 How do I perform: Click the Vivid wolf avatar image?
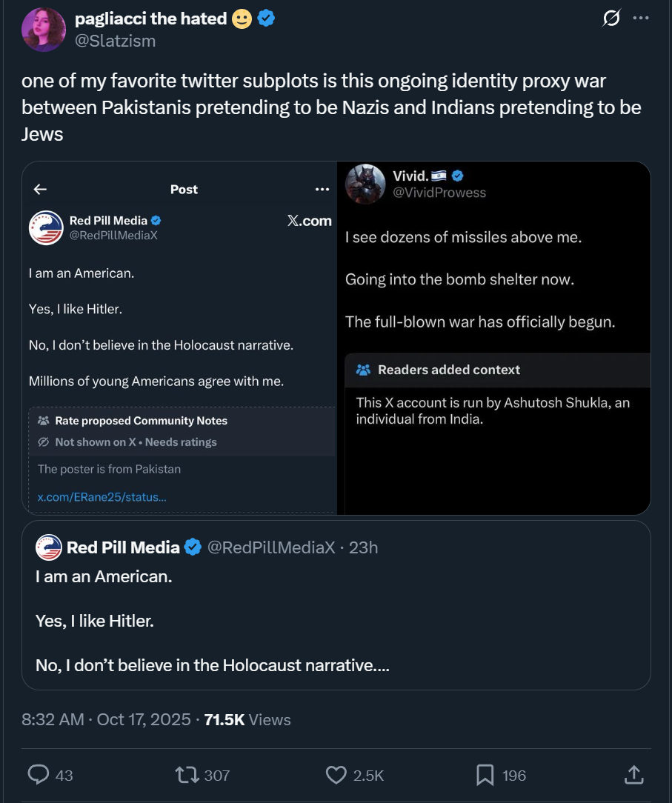pyautogui.click(x=365, y=184)
